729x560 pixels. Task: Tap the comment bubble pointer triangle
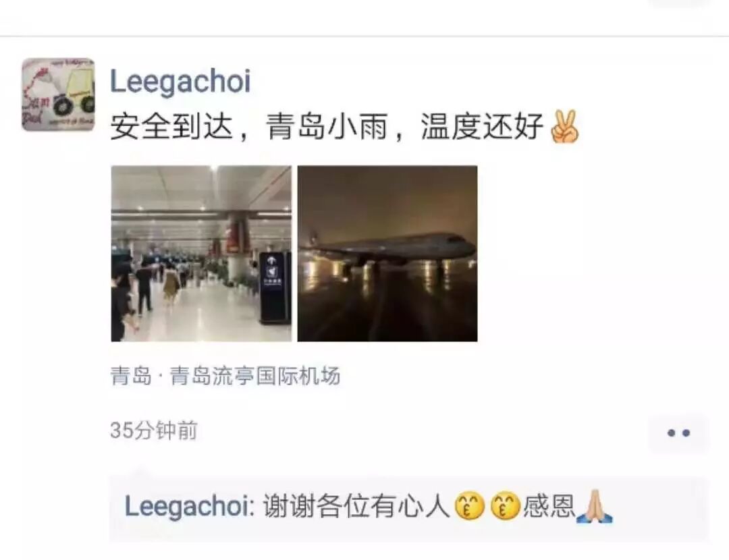(x=140, y=473)
